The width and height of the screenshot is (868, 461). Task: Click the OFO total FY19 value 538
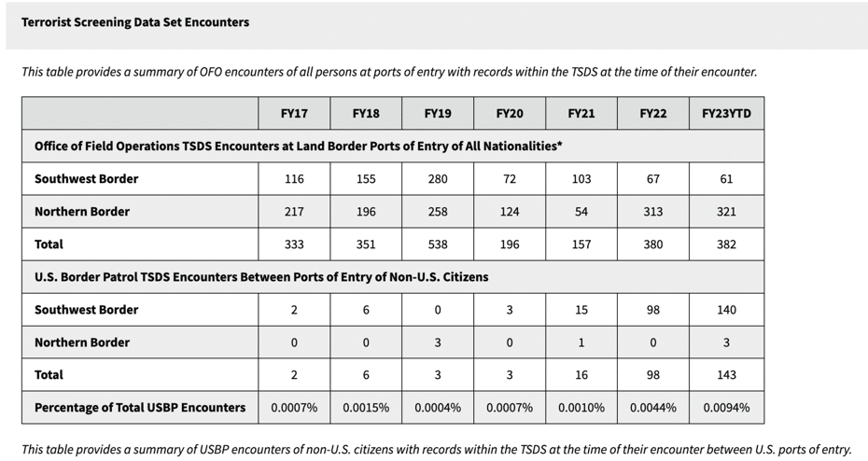pyautogui.click(x=438, y=244)
